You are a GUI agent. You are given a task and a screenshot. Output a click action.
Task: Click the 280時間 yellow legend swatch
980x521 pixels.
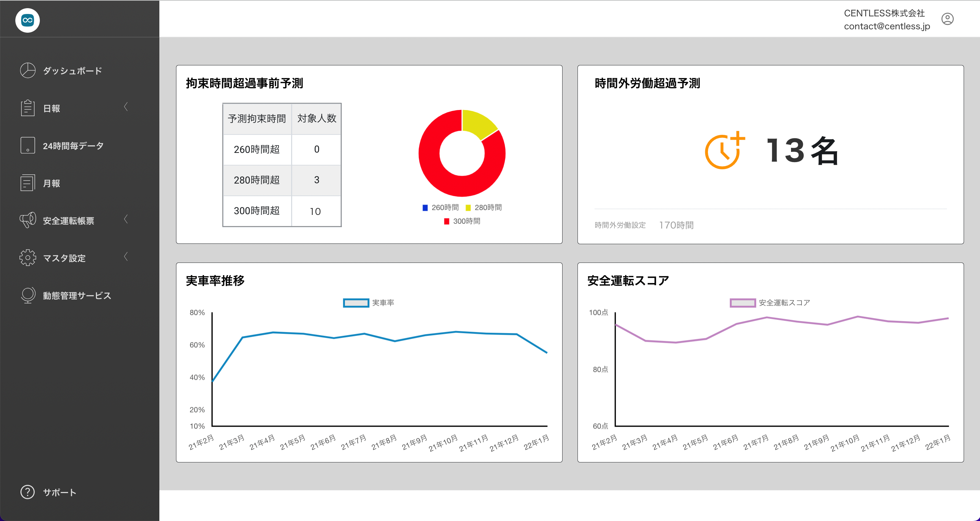[468, 208]
